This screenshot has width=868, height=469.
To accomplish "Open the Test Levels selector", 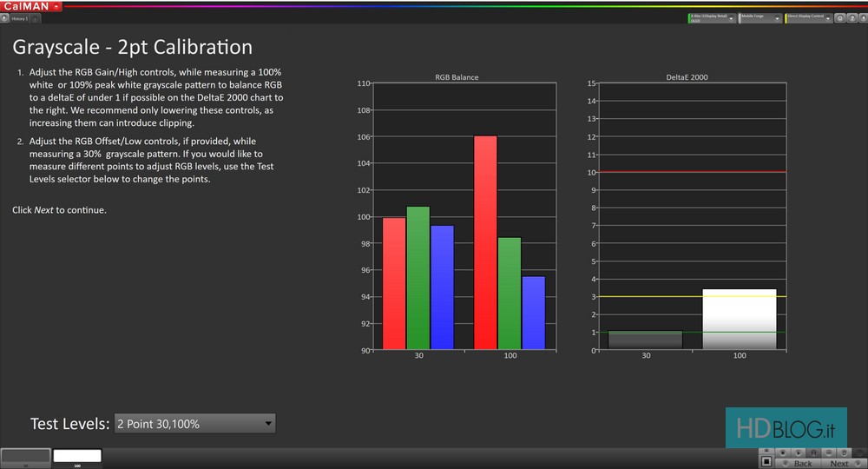I will tap(195, 424).
